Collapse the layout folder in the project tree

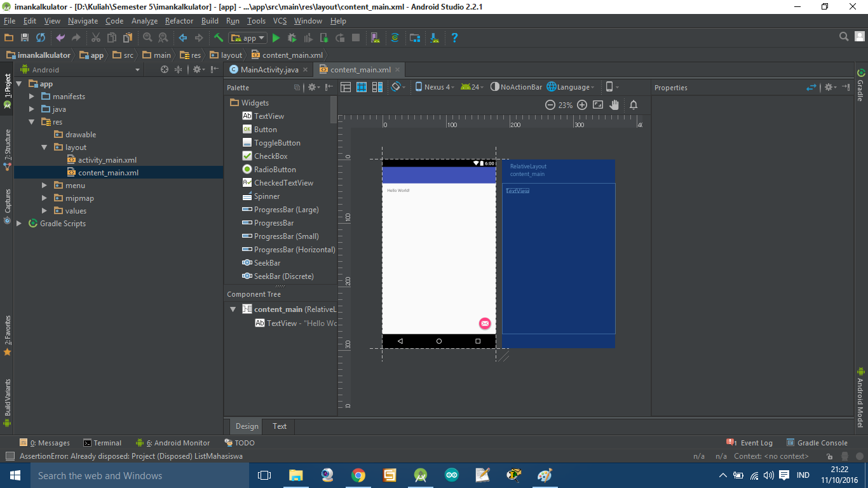[43, 147]
